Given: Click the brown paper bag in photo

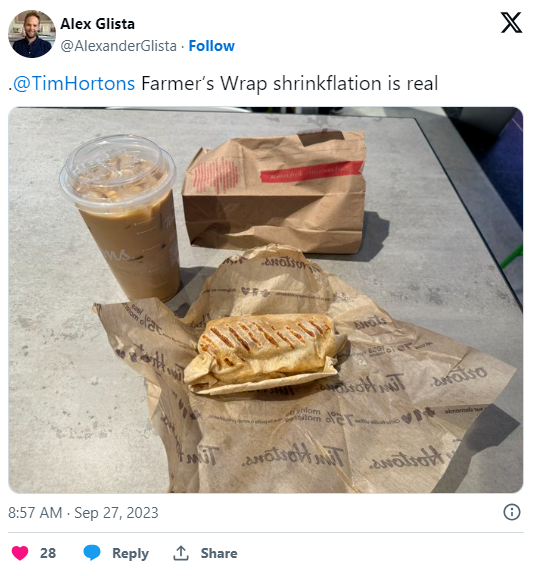Looking at the screenshot, I should pyautogui.click(x=275, y=192).
